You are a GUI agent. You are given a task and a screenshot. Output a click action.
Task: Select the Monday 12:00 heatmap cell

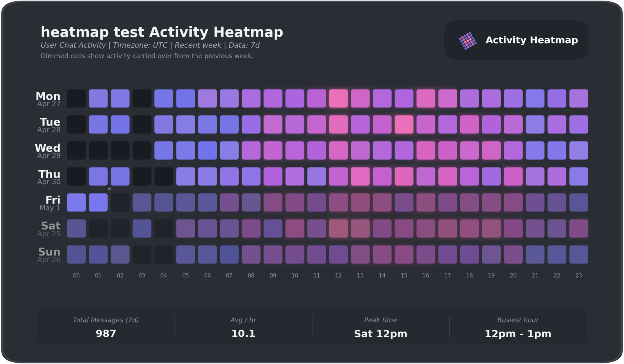pyautogui.click(x=338, y=99)
